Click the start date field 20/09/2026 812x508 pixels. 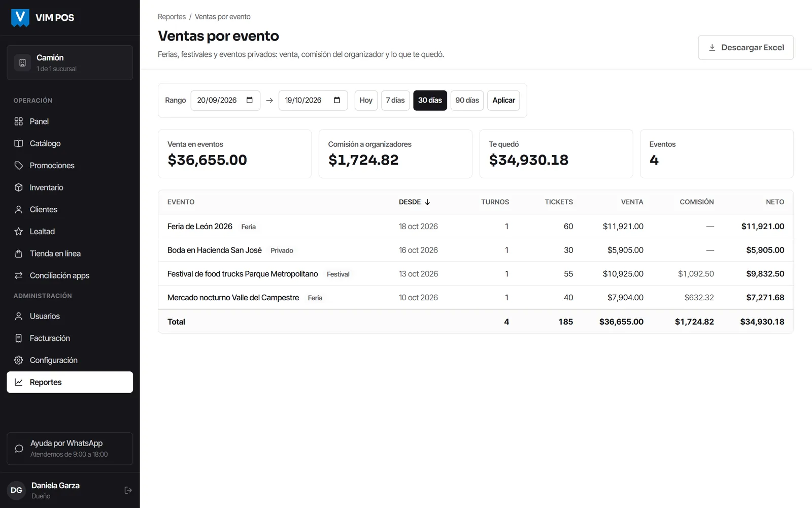pyautogui.click(x=225, y=100)
